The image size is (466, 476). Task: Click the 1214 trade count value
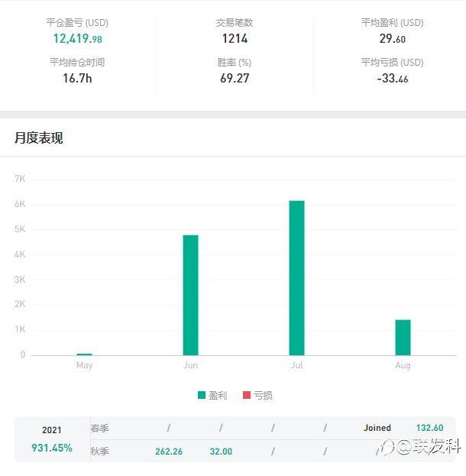pos(235,39)
